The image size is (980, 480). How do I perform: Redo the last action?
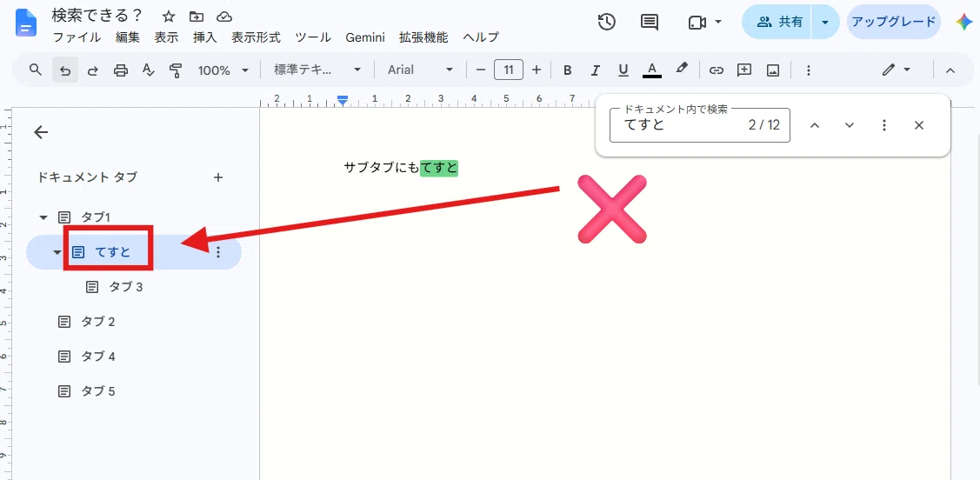point(93,70)
